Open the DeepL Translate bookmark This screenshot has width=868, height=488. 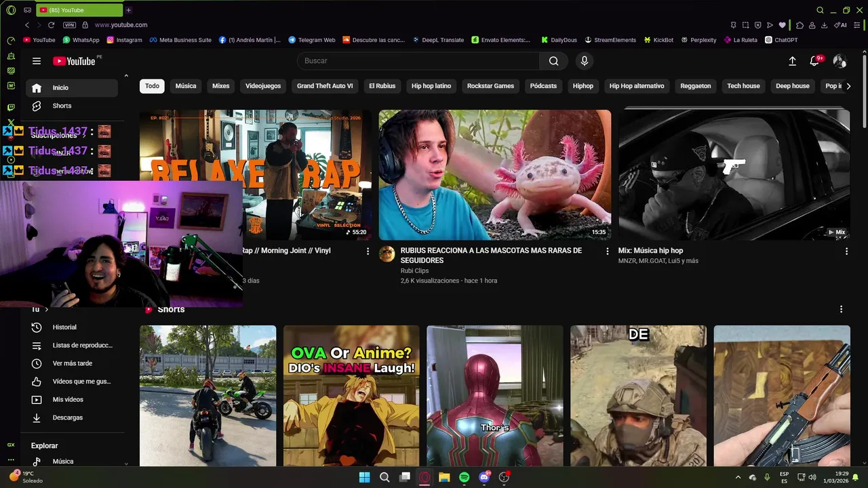click(x=437, y=40)
